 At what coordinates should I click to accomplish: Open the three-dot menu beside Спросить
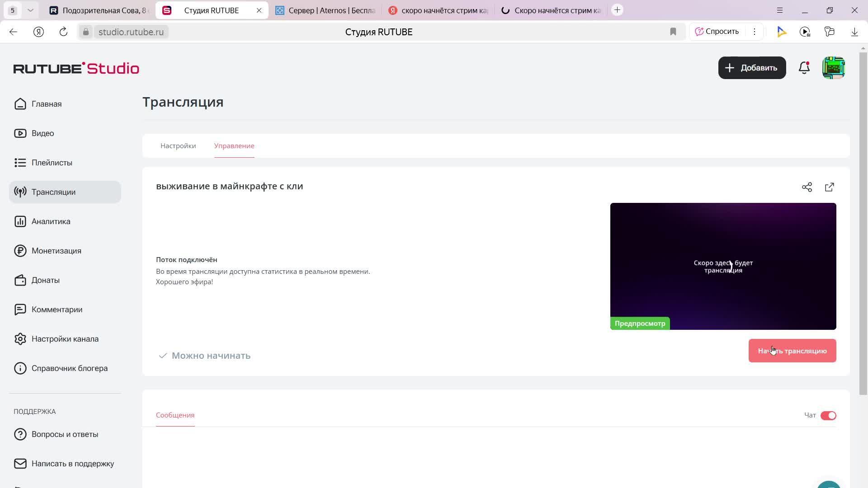[x=755, y=32]
